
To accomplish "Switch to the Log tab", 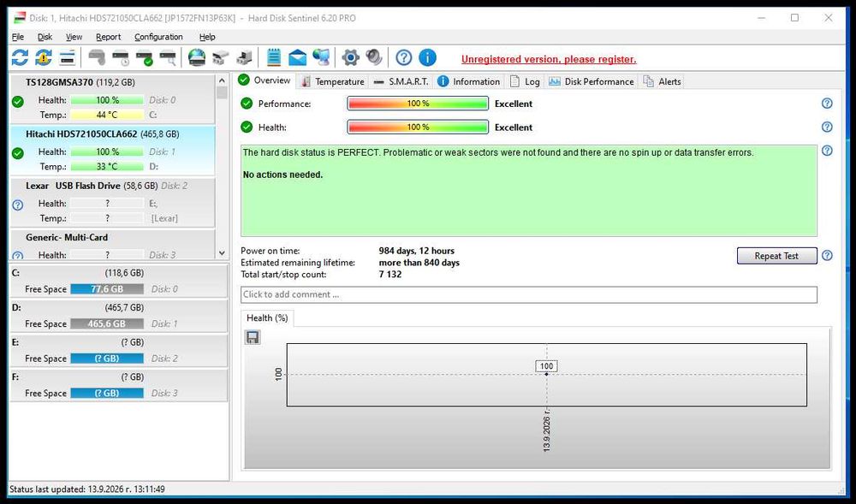I will click(x=525, y=81).
